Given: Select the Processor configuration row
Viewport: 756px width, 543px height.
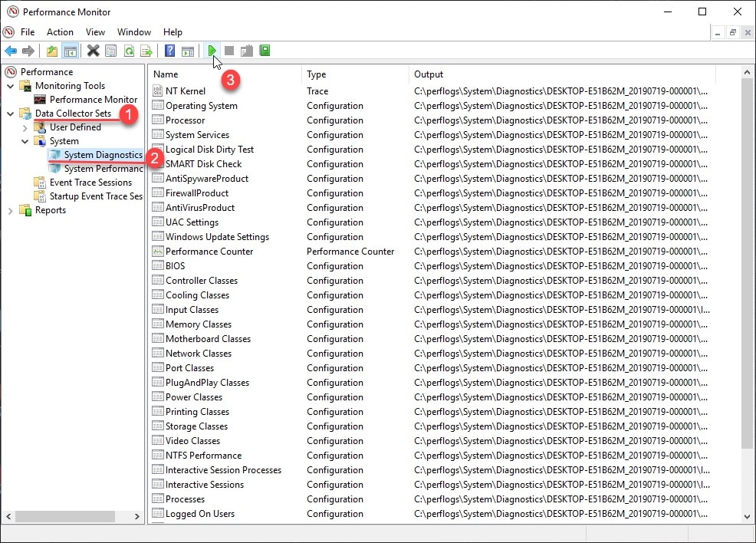Looking at the screenshot, I should pos(432,120).
